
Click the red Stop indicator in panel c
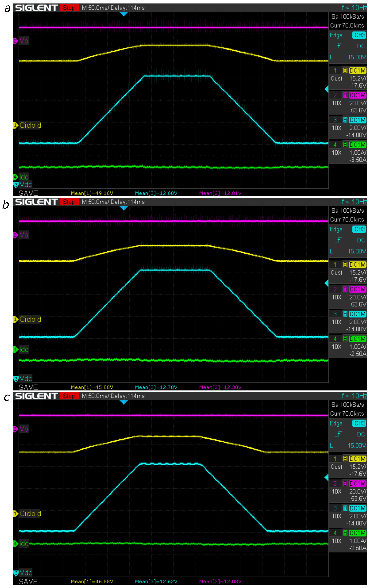(69, 396)
